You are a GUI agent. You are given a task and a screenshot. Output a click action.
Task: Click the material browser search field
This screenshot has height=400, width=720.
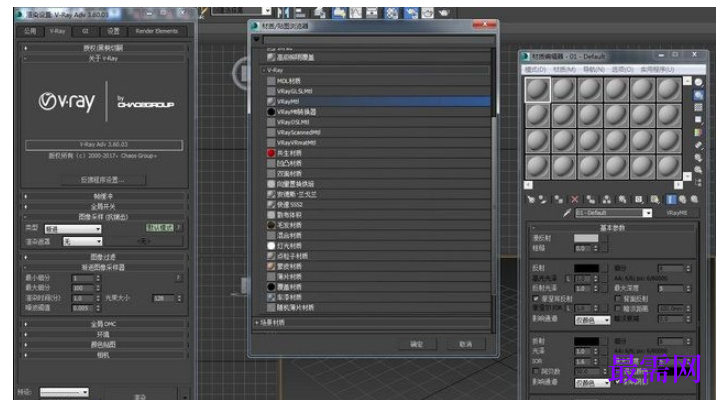[378, 39]
